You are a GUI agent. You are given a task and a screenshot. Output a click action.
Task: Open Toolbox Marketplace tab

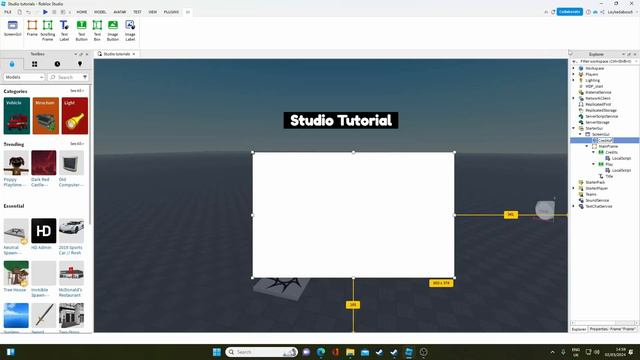(12, 64)
